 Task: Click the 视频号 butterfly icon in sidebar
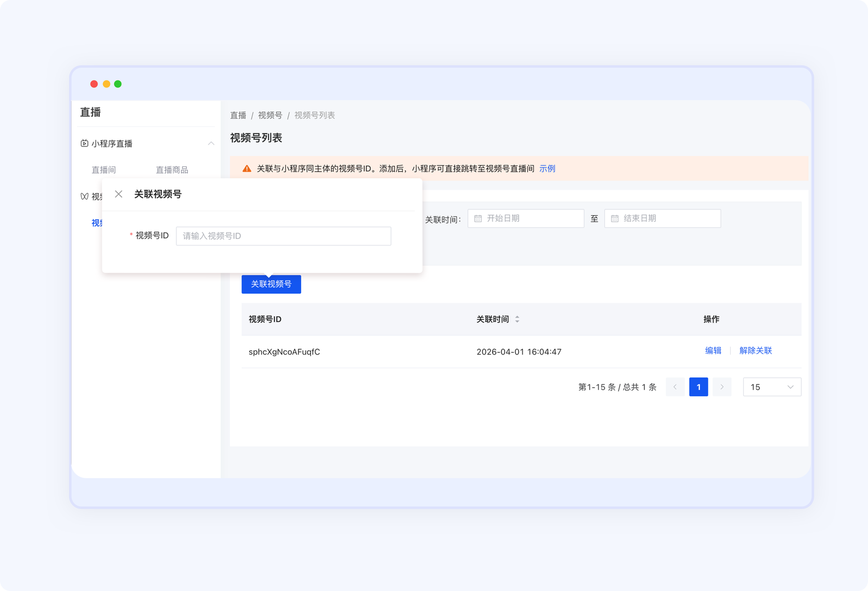[x=84, y=196]
